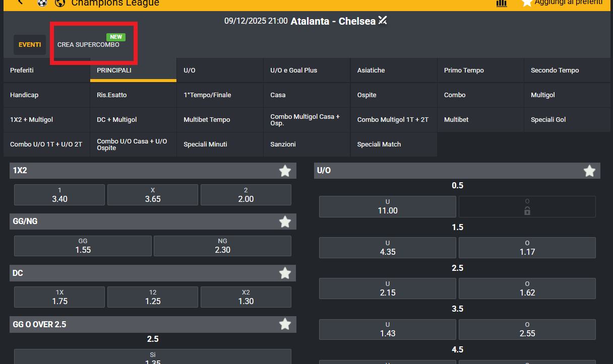Favorite the DC market star
The width and height of the screenshot is (613, 364).
click(x=285, y=273)
